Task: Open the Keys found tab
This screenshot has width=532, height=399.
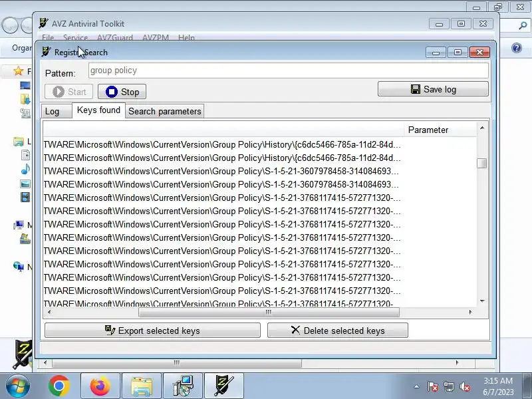Action: pos(98,110)
